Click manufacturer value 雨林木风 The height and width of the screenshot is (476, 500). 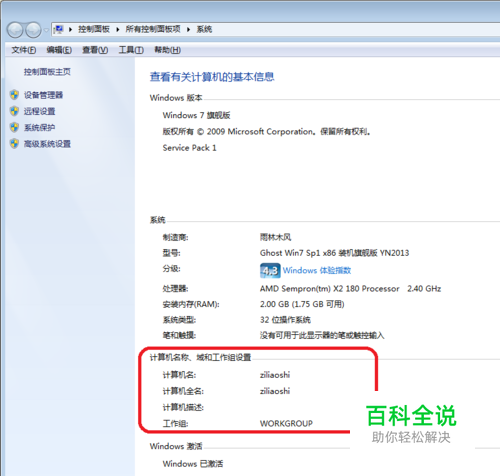[275, 237]
